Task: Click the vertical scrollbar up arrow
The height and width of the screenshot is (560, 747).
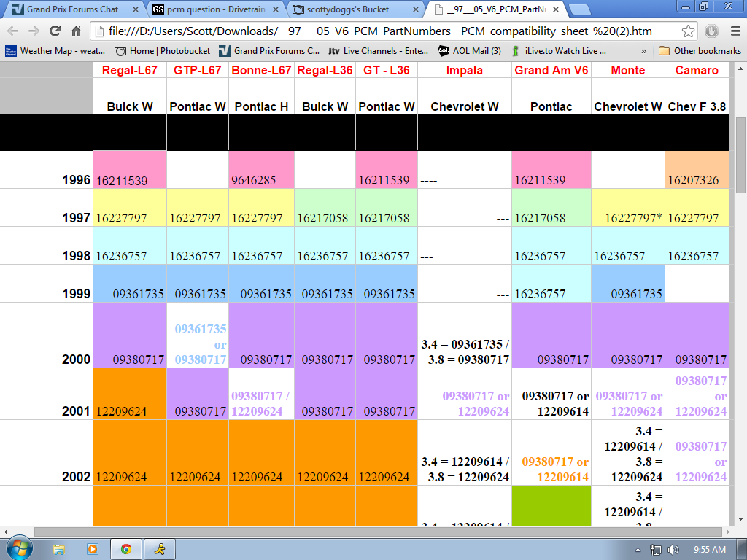Action: coord(741,69)
